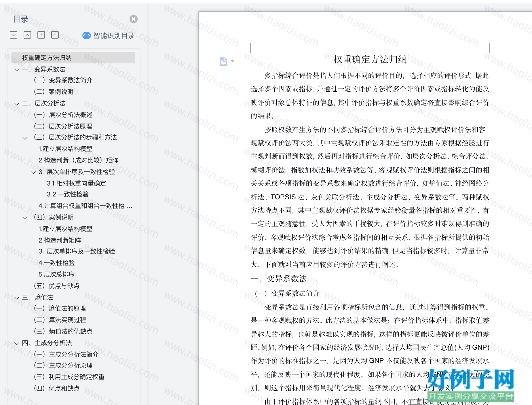This screenshot has height=405, width=532.
Task: Collapse the (四) 案例说明 chevron
Action: (x=25, y=218)
